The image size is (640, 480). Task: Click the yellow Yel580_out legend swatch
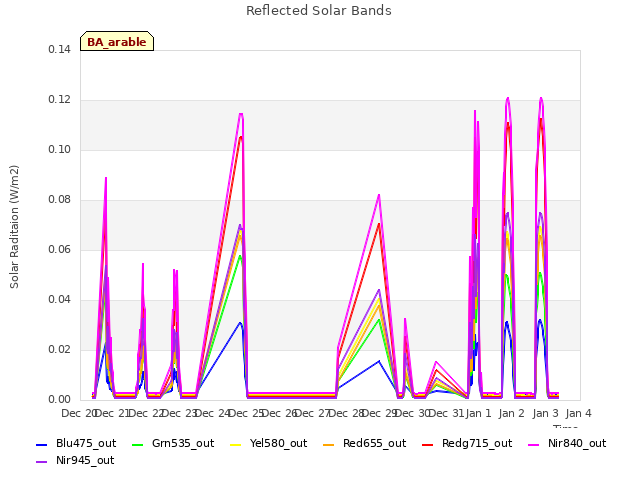[236, 444]
